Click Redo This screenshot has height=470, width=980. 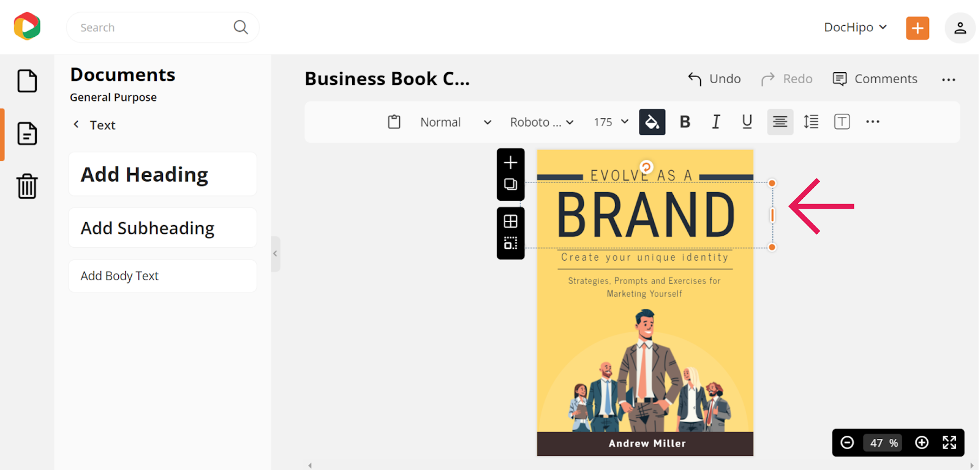[x=786, y=79]
